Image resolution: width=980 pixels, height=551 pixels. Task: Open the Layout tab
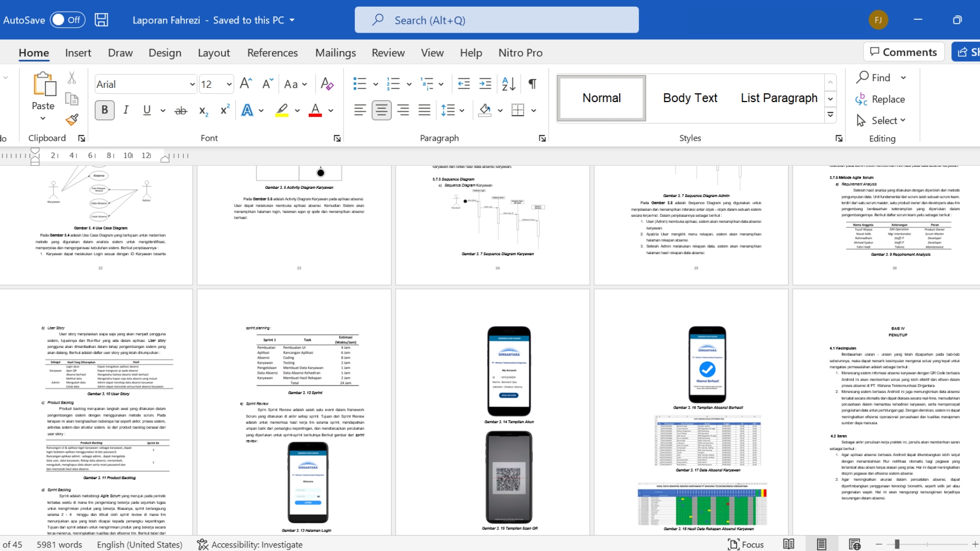pos(213,53)
